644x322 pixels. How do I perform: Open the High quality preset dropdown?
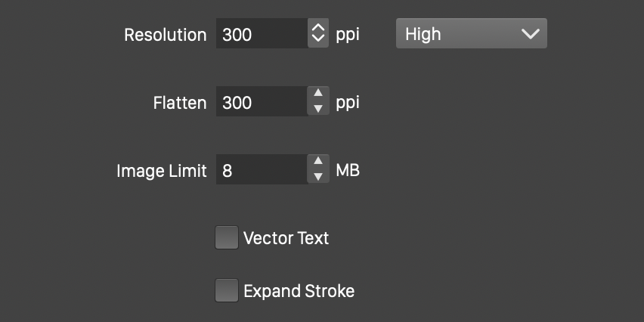coord(471,34)
